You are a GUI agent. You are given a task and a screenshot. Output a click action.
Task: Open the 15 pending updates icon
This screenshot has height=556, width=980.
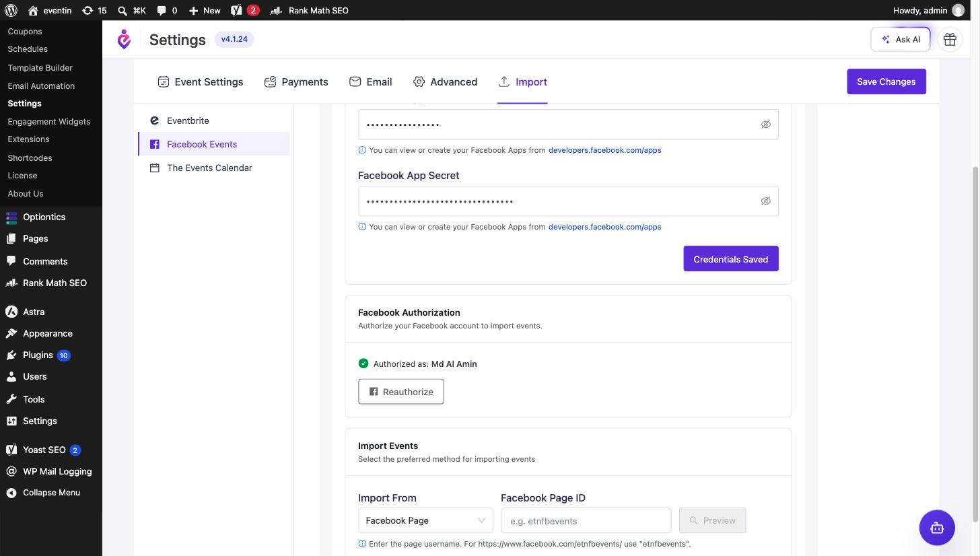(x=94, y=10)
